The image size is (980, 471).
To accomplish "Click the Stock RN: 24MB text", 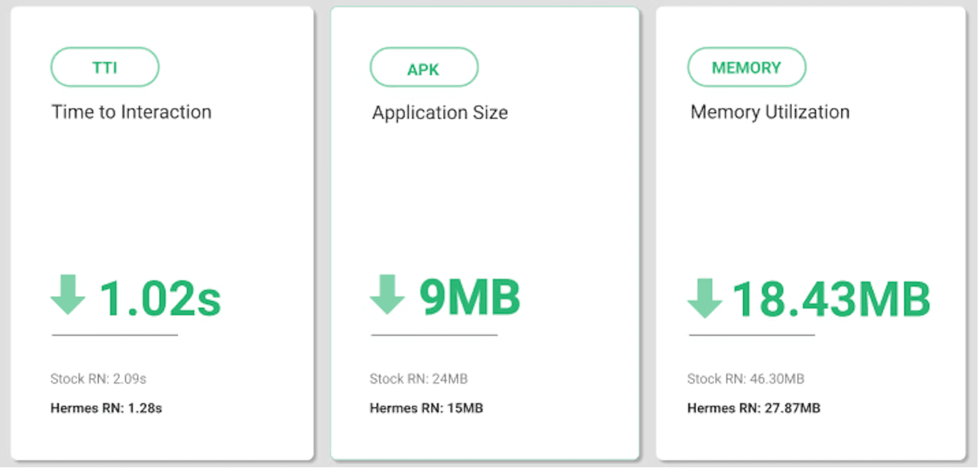I will pyautogui.click(x=419, y=379).
